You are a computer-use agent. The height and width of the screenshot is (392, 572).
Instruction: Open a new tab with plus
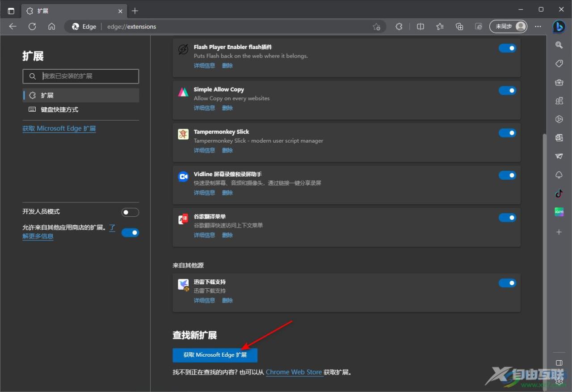point(135,11)
